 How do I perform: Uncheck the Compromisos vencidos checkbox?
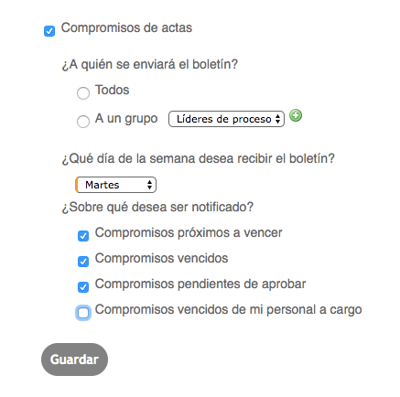[83, 261]
